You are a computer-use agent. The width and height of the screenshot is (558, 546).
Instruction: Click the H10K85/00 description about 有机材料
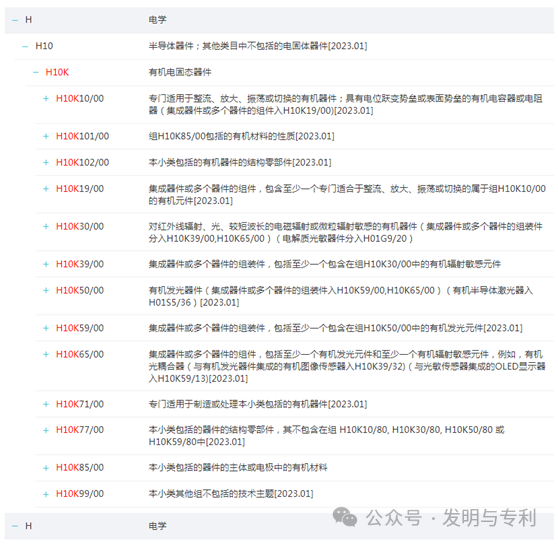[x=238, y=468]
